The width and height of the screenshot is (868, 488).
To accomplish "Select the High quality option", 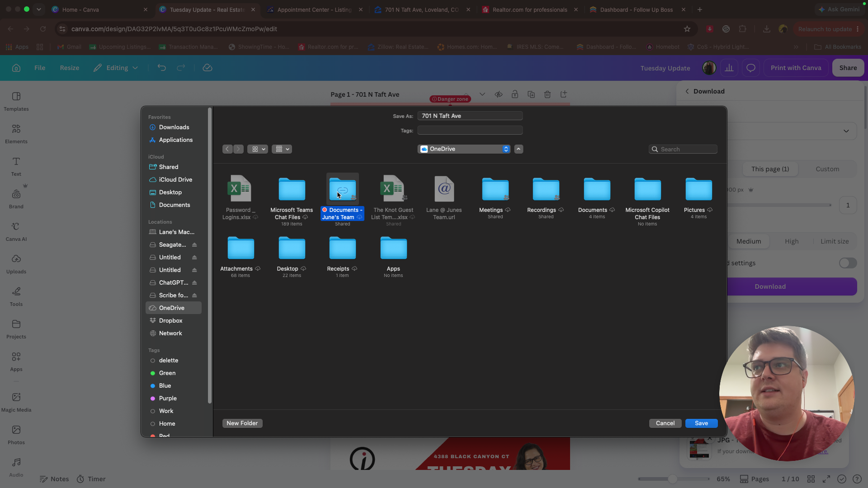I will tap(792, 241).
